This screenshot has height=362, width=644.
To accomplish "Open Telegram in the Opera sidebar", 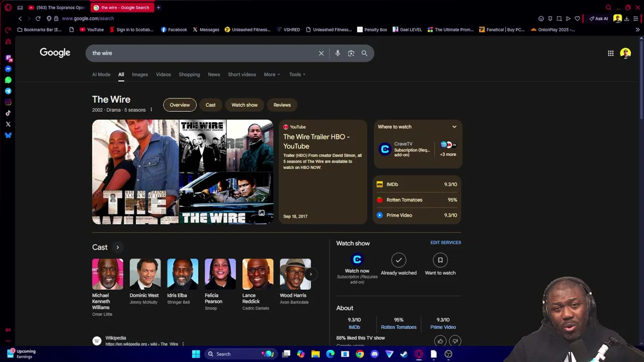I will click(8, 91).
